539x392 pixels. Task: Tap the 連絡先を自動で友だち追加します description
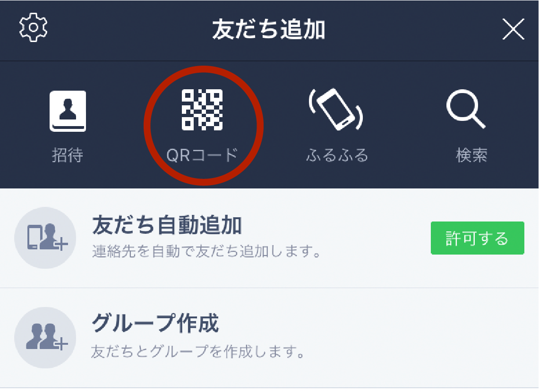[206, 251]
